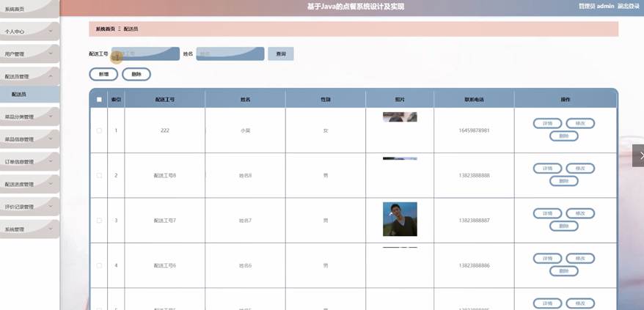Viewport: 644px width, 310px height.
Task: Click the 照片 column header
Action: 400,100
